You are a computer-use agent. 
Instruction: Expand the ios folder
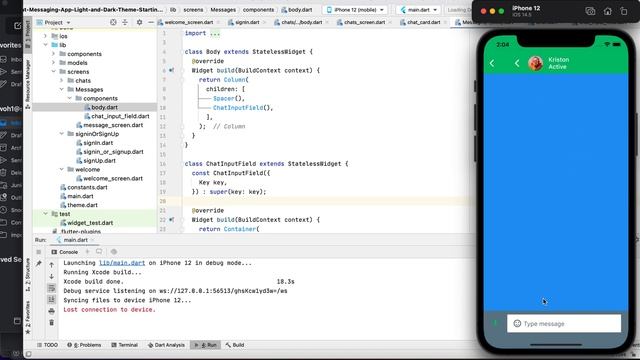45,36
